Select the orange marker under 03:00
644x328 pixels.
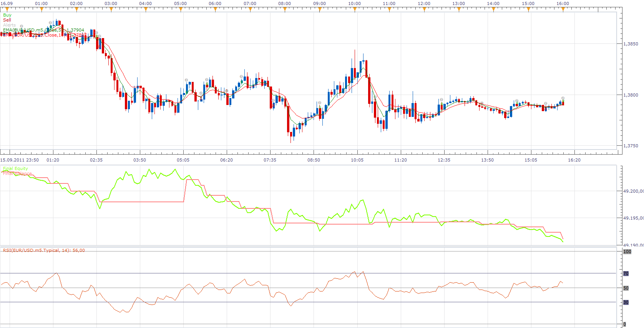point(111,9)
